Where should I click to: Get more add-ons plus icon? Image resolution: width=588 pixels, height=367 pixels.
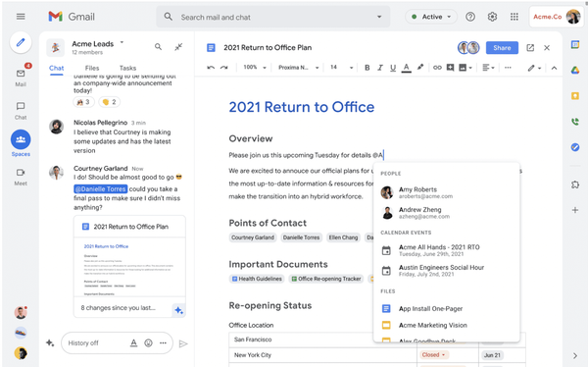coord(575,210)
